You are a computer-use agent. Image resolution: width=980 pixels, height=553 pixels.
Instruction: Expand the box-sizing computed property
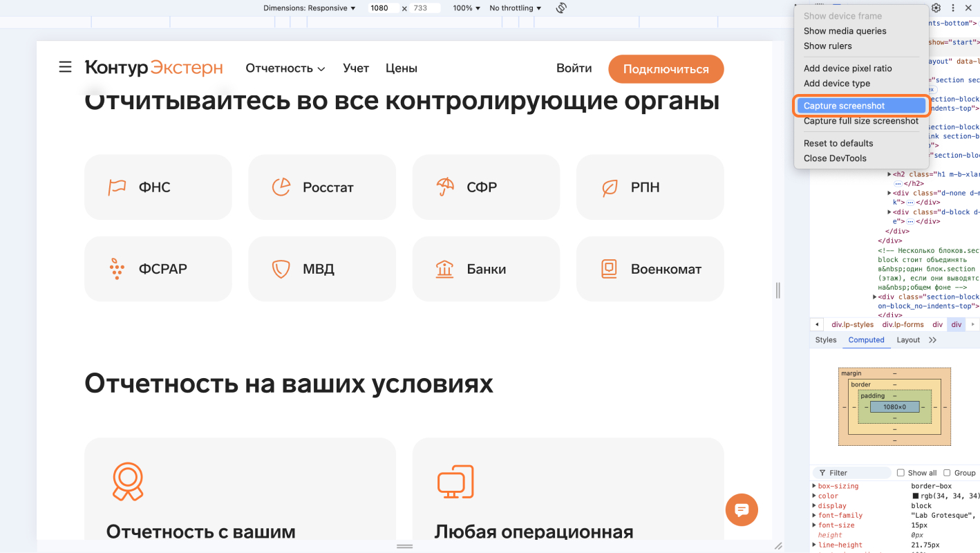[x=813, y=486]
